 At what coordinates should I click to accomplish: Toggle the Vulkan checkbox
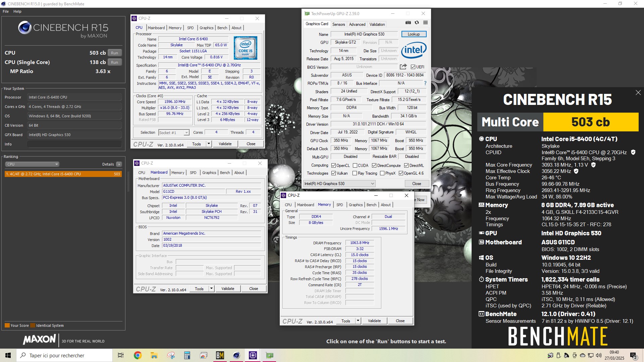333,173
